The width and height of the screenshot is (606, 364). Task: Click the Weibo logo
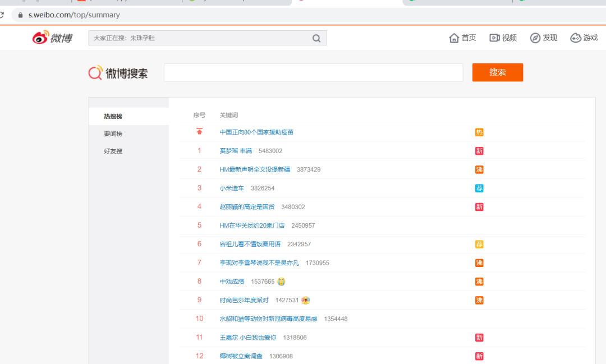(52, 38)
